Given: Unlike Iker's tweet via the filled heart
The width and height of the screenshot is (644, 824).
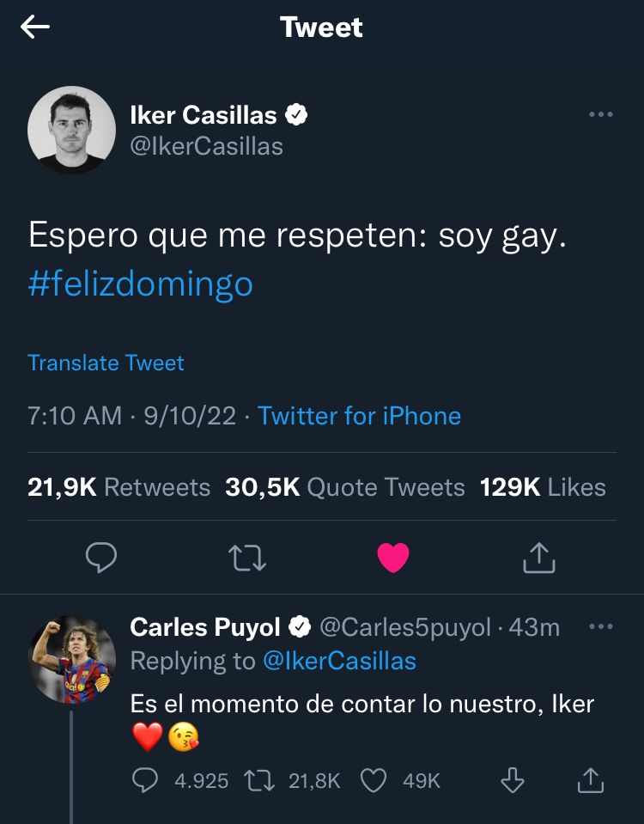Looking at the screenshot, I should (393, 557).
